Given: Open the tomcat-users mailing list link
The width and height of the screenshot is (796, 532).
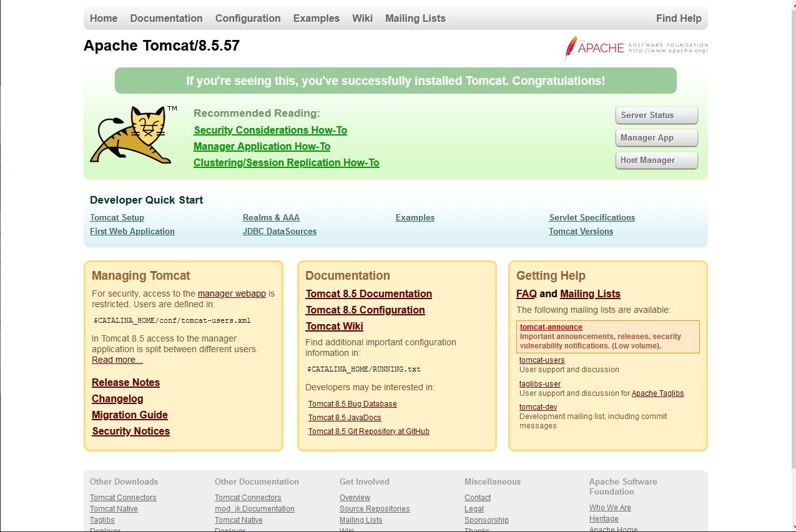Looking at the screenshot, I should pyautogui.click(x=542, y=360).
